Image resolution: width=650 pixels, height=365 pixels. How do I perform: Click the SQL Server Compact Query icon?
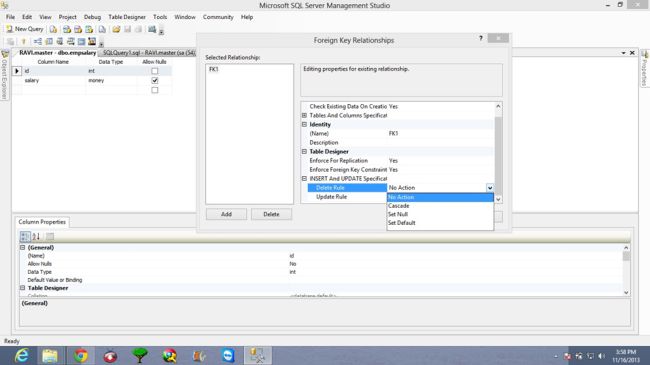pyautogui.click(x=102, y=29)
